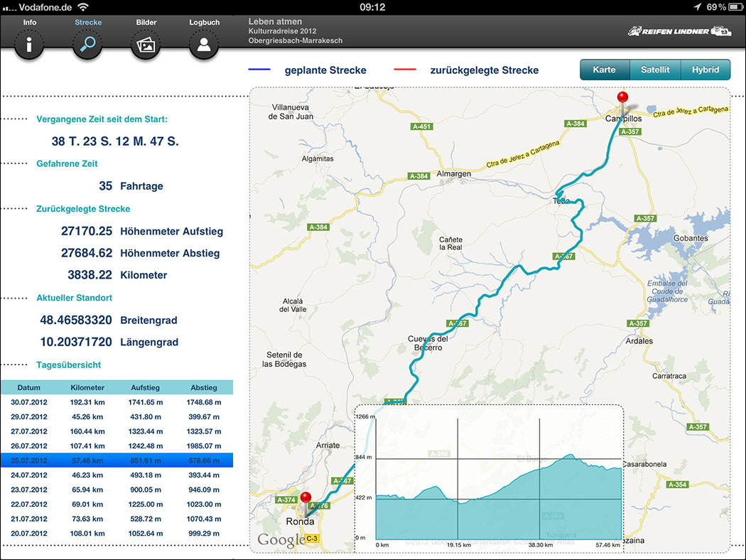Tap the 1070.43 m Abstieg cell
Image resolution: width=746 pixels, height=560 pixels.
204,519
